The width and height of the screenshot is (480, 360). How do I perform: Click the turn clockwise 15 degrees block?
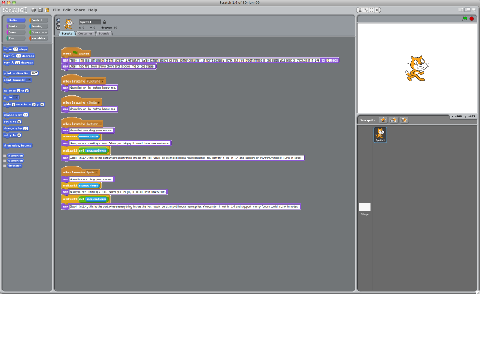[19, 56]
